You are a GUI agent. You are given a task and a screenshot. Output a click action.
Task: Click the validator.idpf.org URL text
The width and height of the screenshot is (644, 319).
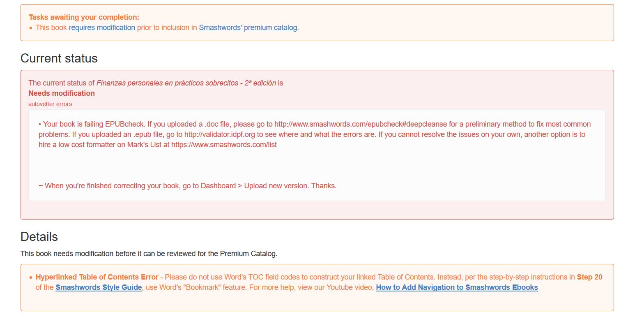click(x=220, y=134)
